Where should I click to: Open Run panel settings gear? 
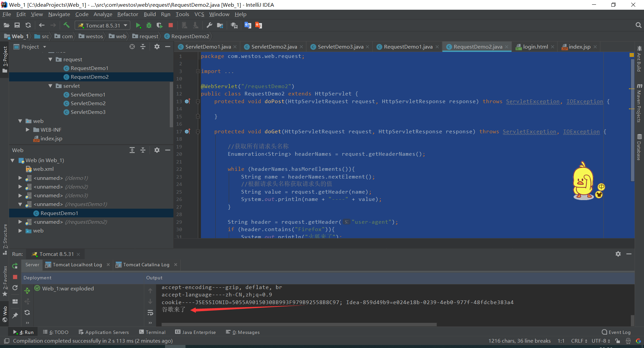tap(618, 254)
